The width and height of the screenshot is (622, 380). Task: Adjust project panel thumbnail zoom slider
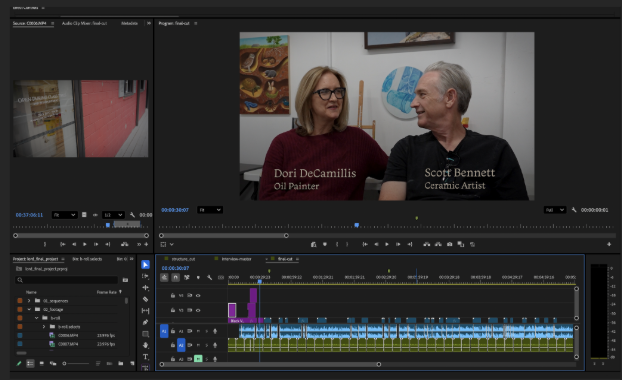75,363
